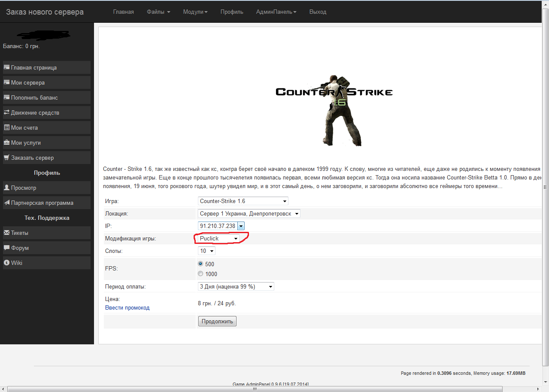Click the Тех. Поддержка section heading
The width and height of the screenshot is (549, 392).
click(x=47, y=218)
